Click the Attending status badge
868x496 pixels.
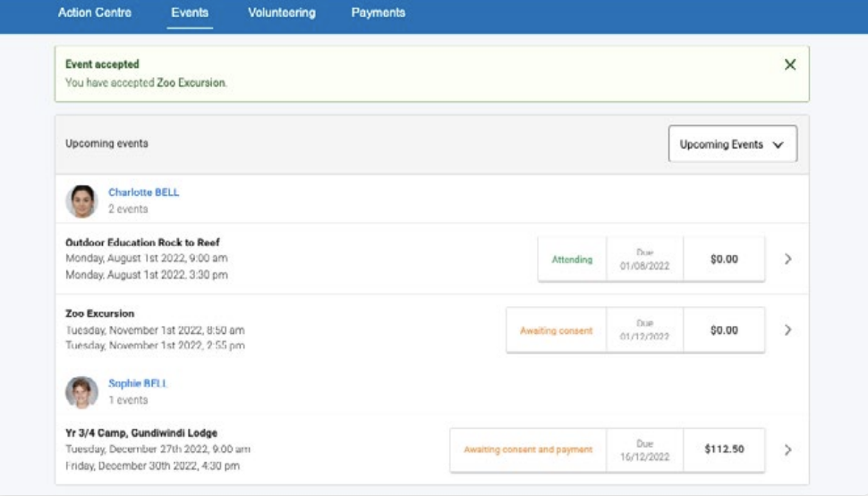click(572, 259)
